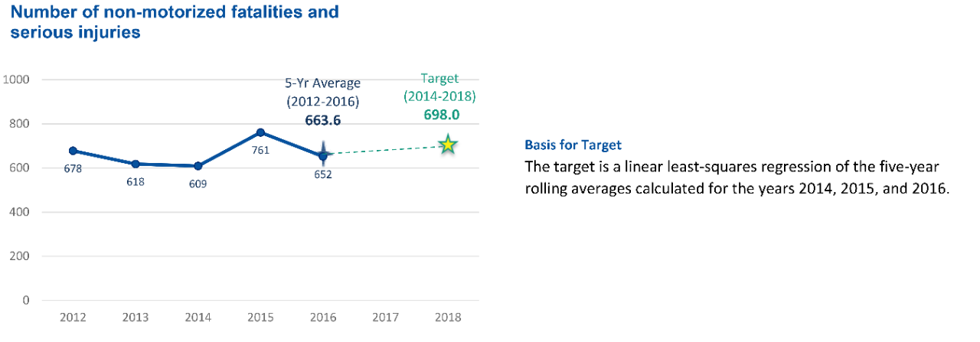This screenshot has height=342, width=980.
Task: Click the green "Target" label text
Action: click(x=439, y=78)
